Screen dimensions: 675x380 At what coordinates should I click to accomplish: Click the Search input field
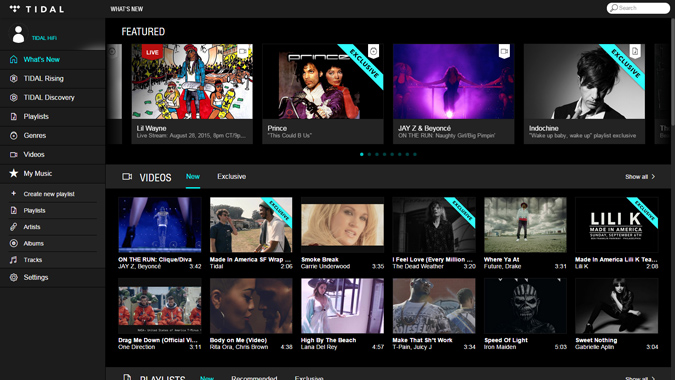tap(638, 8)
